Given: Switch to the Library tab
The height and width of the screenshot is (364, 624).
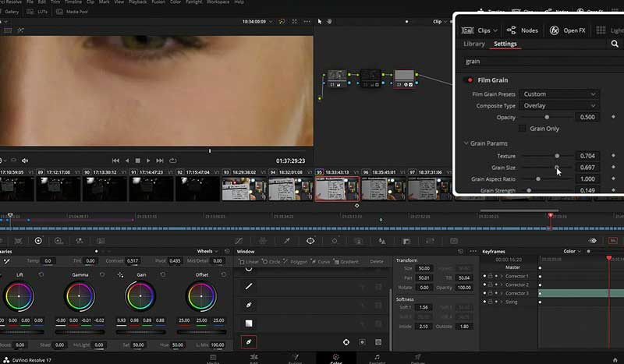Looking at the screenshot, I should pyautogui.click(x=474, y=44).
